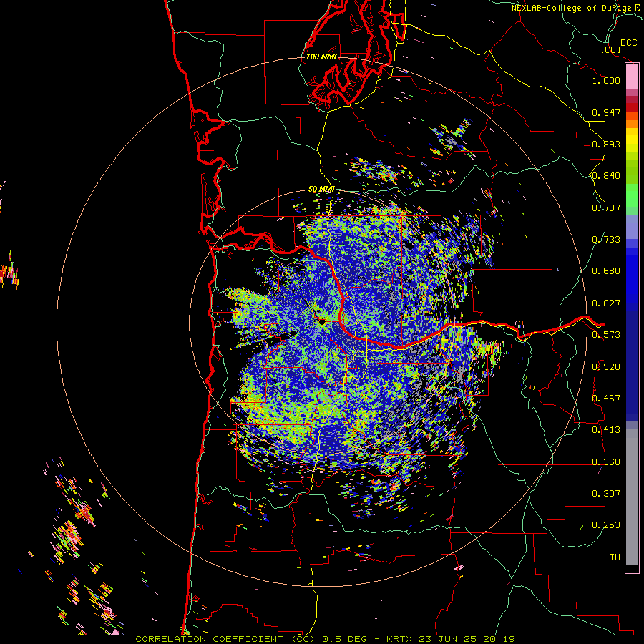
Task: Click the 23 JUN 25 20:19 timestamp
Action: pos(467,639)
